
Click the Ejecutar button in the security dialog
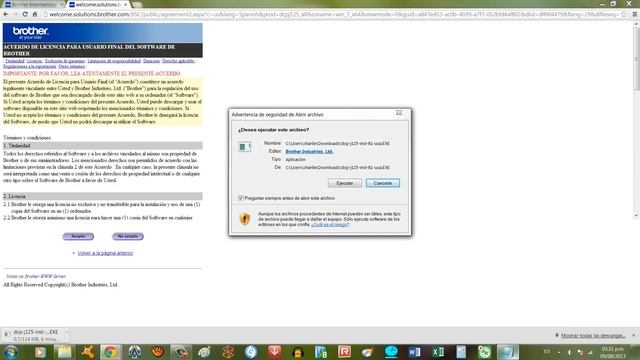[344, 183]
